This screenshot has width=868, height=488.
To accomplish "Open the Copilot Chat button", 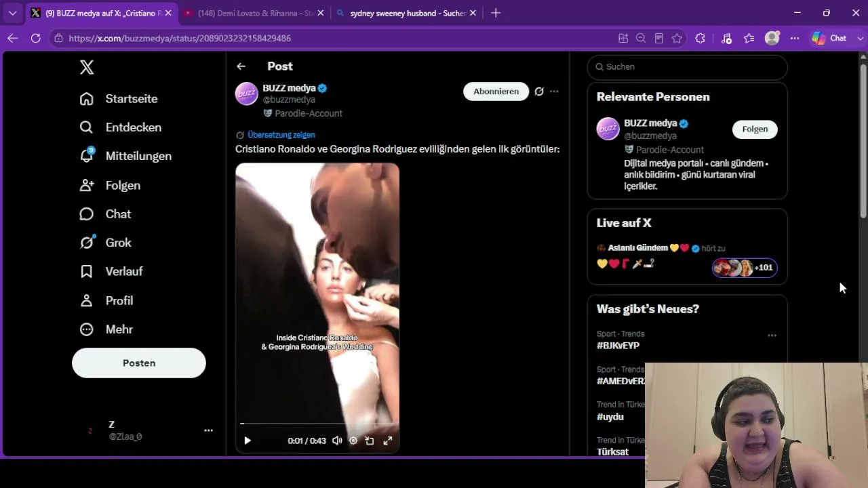I will click(829, 39).
